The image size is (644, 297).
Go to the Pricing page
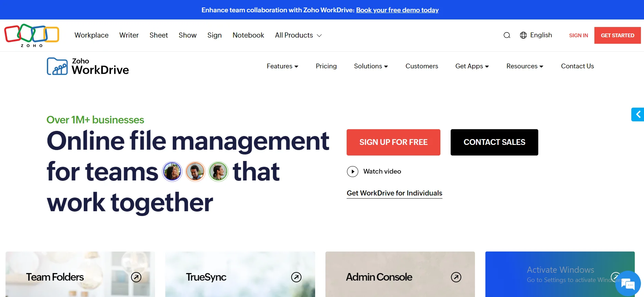[x=326, y=66]
